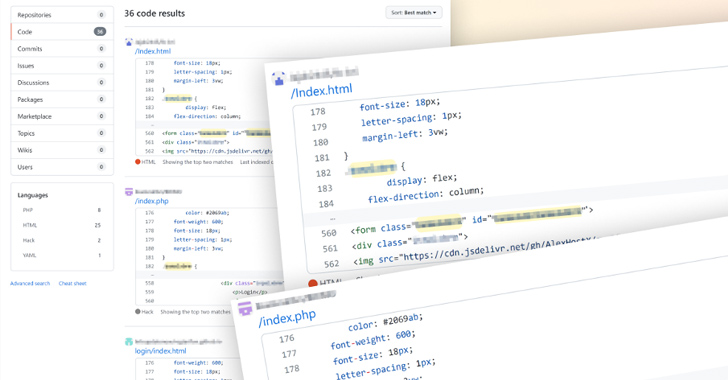This screenshot has height=380, width=728.
Task: Click the Code filter count badge 36
Action: (x=100, y=32)
